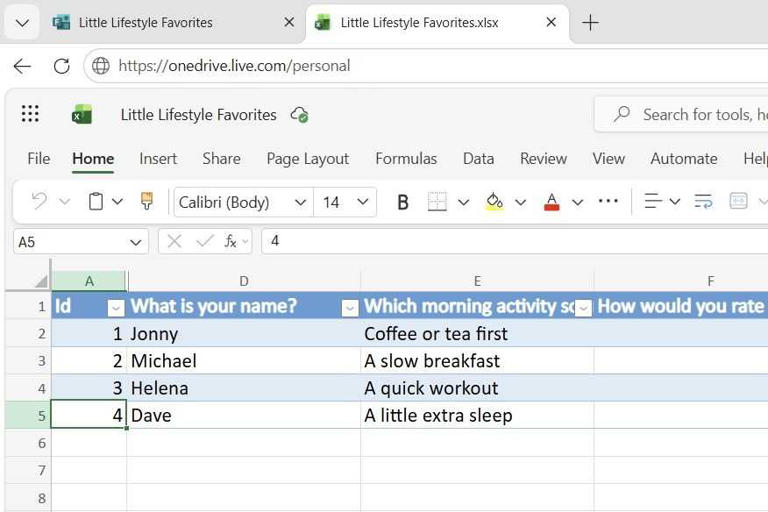Select the Home ribbon tab

93,159
